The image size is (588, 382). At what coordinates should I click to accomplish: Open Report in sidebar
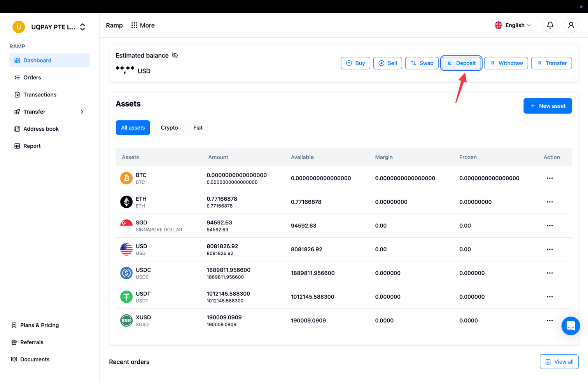(49, 146)
